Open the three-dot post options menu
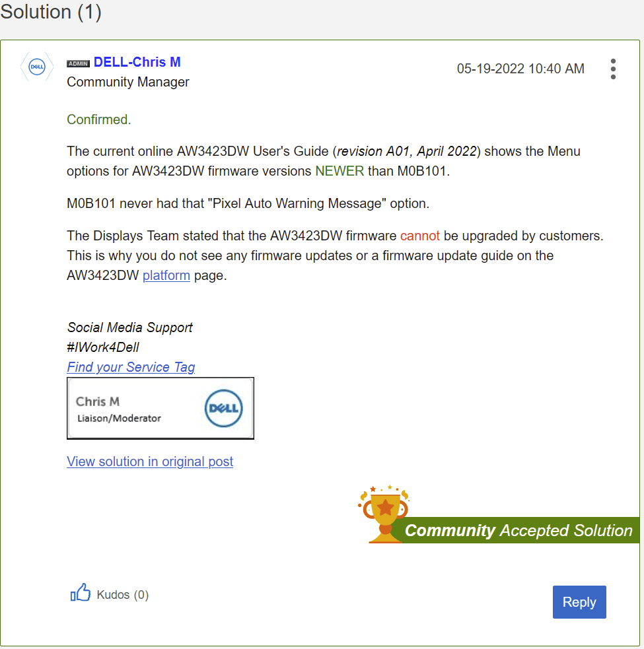This screenshot has width=644, height=649. (613, 69)
